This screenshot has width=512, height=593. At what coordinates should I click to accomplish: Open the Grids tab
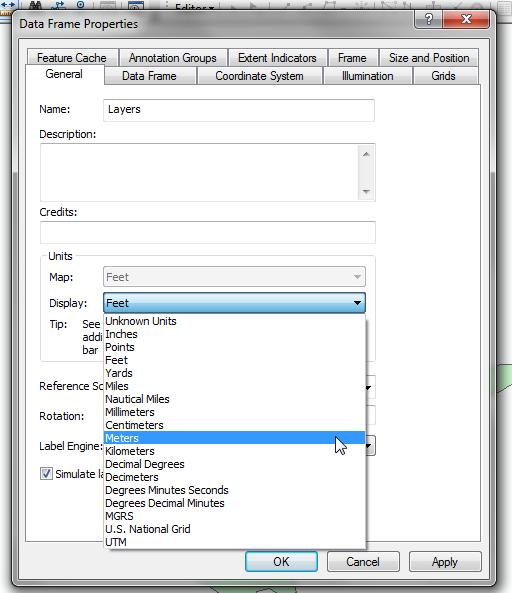(443, 76)
